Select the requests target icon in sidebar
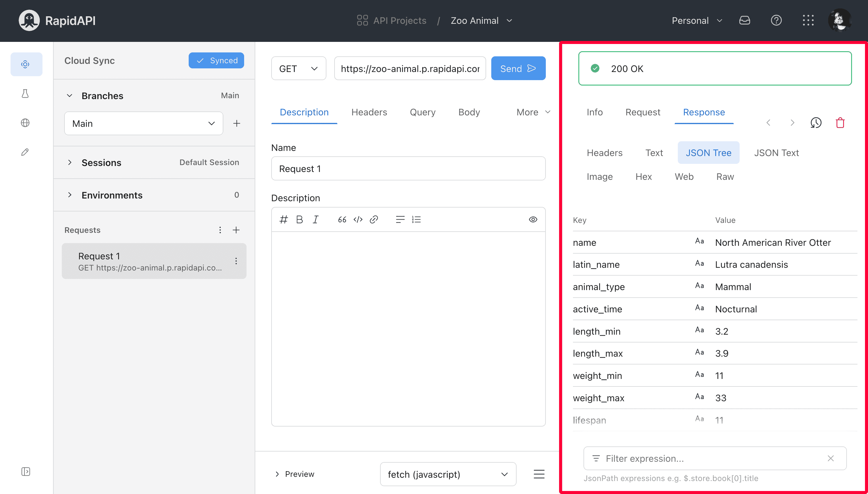868x494 pixels. 25,64
